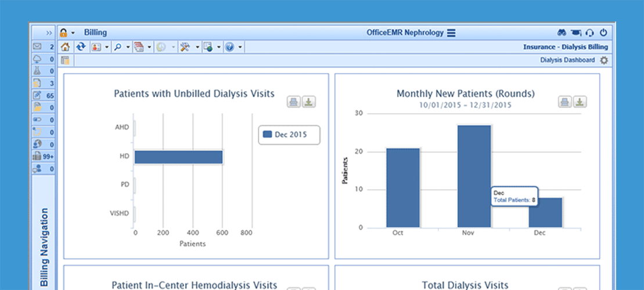Click the Dec 2015 legend color swatch

[267, 135]
